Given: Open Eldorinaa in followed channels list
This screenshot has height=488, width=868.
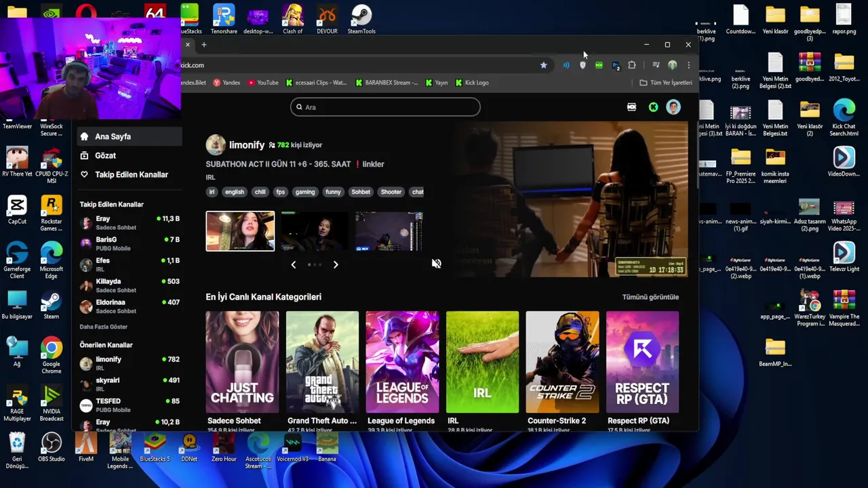Looking at the screenshot, I should (130, 306).
